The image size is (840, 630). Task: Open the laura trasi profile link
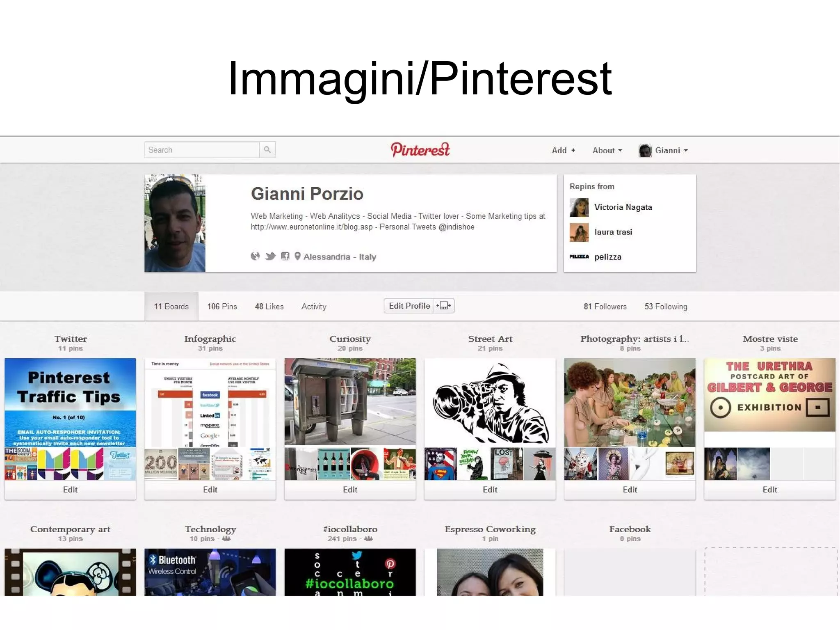613,232
